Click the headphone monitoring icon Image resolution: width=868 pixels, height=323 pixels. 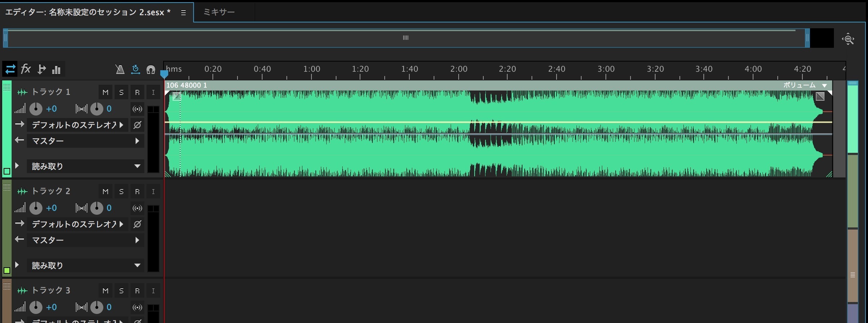(150, 69)
